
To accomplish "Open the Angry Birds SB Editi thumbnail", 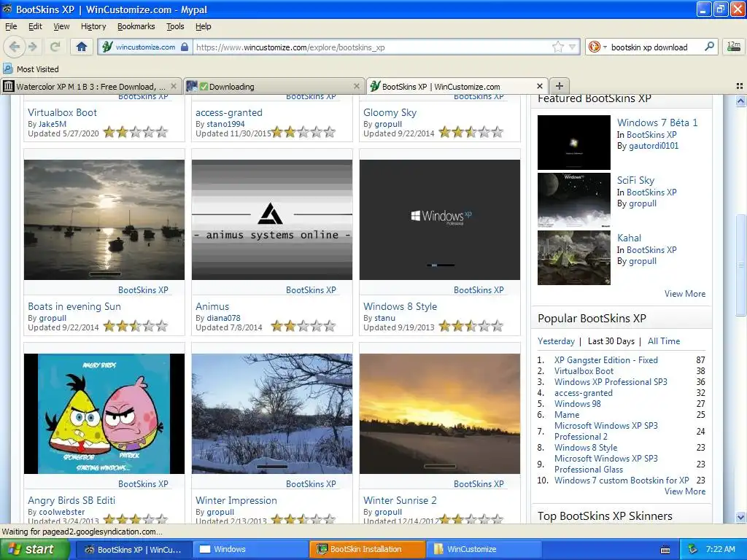I will coord(104,413).
